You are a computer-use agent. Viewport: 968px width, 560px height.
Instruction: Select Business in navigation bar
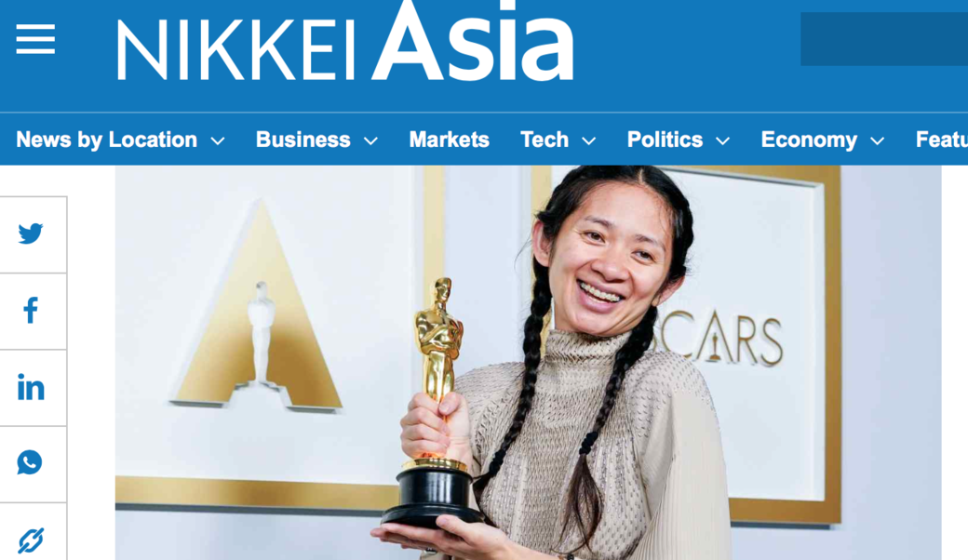tap(303, 140)
